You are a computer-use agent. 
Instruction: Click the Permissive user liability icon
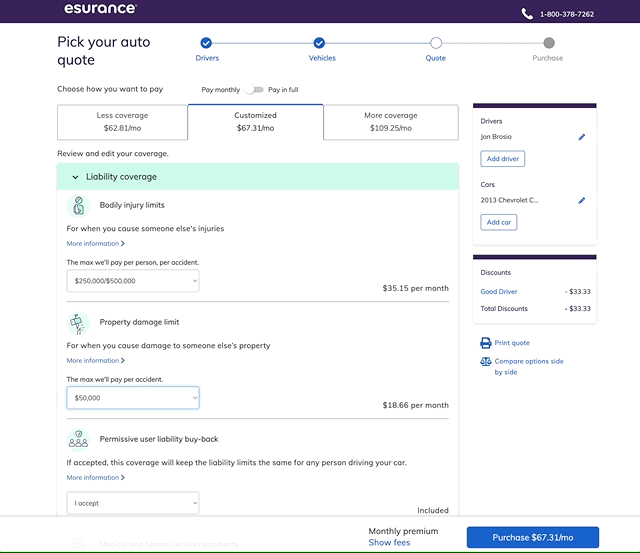click(x=78, y=440)
